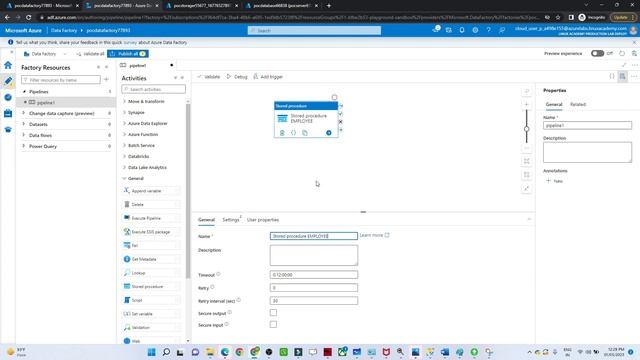The height and width of the screenshot is (360, 640).
Task: Click the Execute Pipeline activity
Action: 151,218
